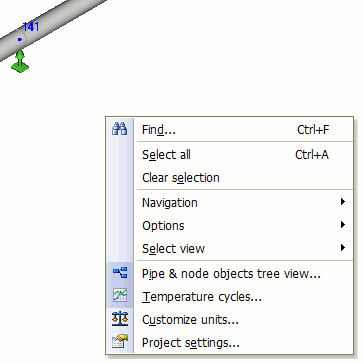Image resolution: width=363 pixels, height=363 pixels.
Task: Expand the Options submenu arrow
Action: tap(343, 225)
